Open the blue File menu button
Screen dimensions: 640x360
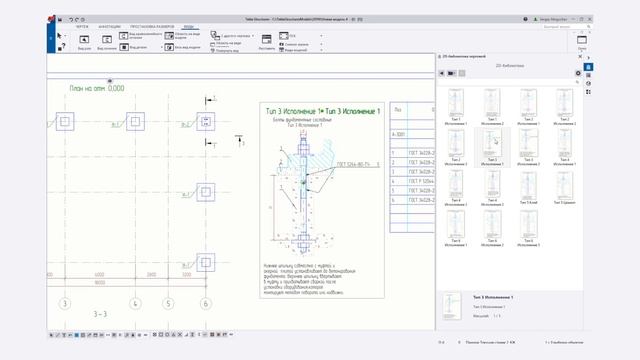click(x=51, y=38)
